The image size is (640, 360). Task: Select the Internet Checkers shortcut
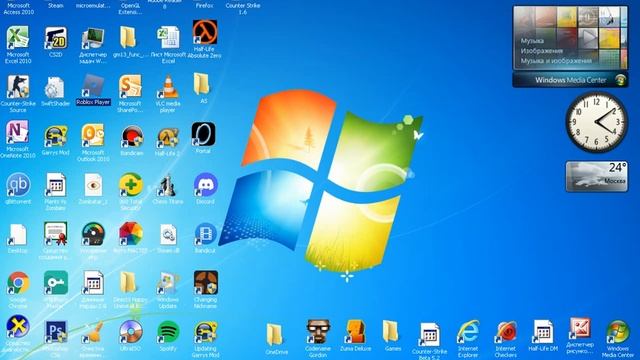point(507,332)
